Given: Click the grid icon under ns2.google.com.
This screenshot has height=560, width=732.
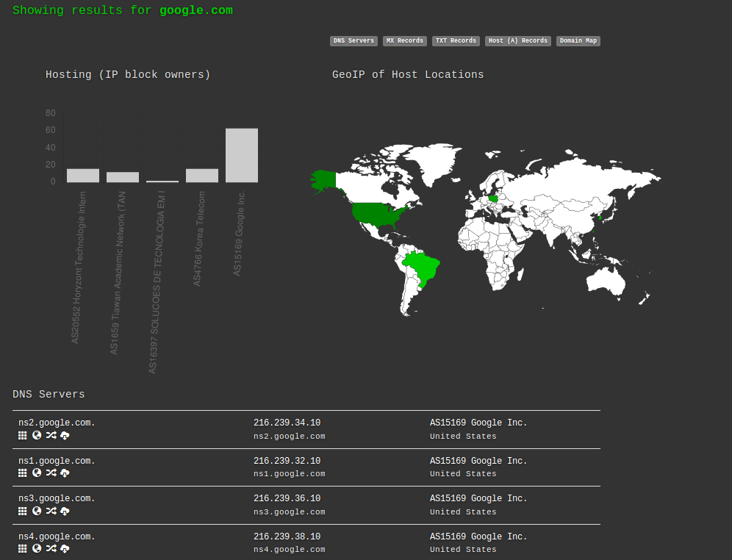Looking at the screenshot, I should 22,435.
